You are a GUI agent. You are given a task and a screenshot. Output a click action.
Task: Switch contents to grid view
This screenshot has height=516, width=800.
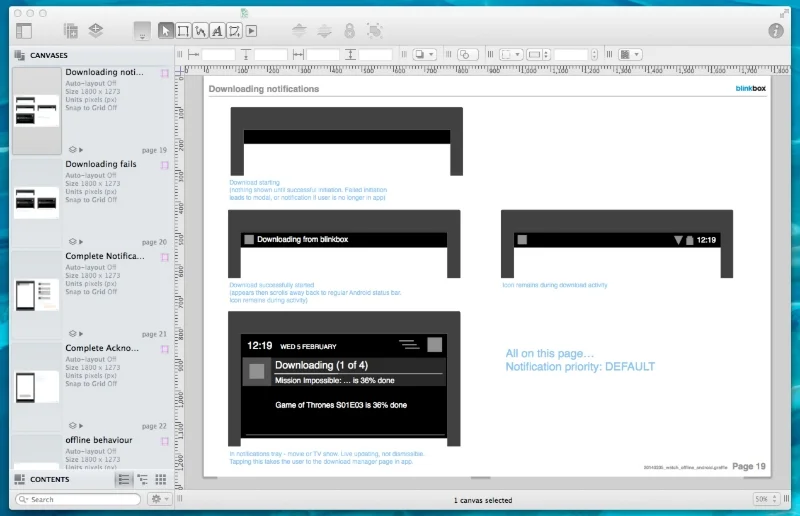click(161, 479)
